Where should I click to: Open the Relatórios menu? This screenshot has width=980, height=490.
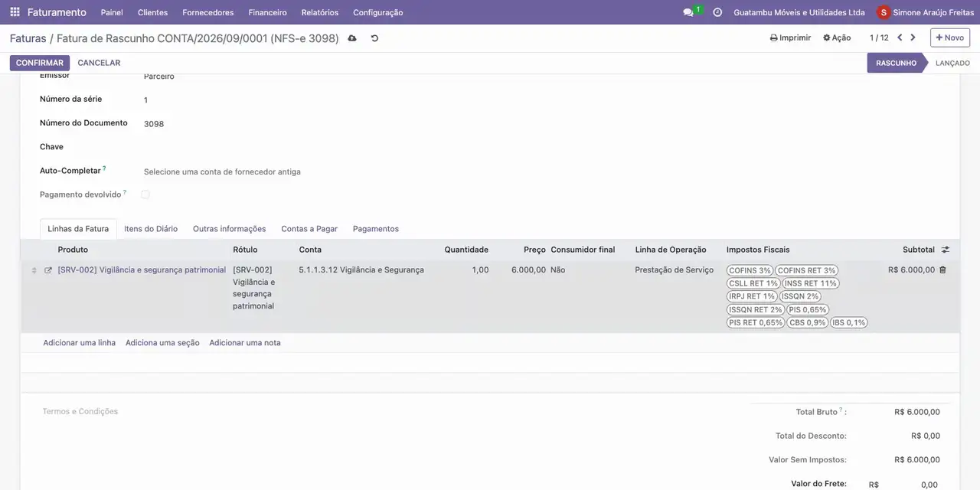[x=320, y=12]
